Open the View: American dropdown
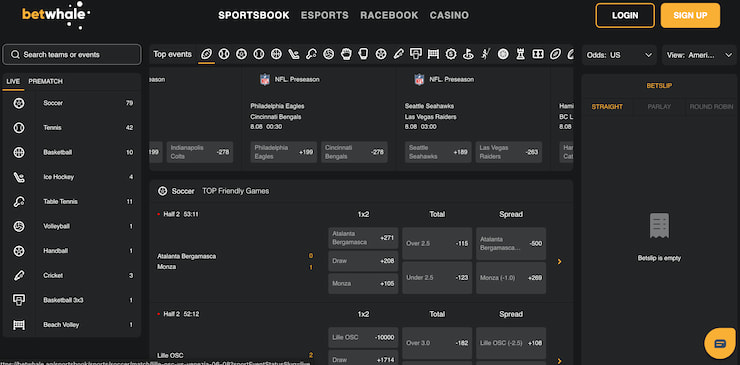This screenshot has width=740, height=365. coord(699,55)
